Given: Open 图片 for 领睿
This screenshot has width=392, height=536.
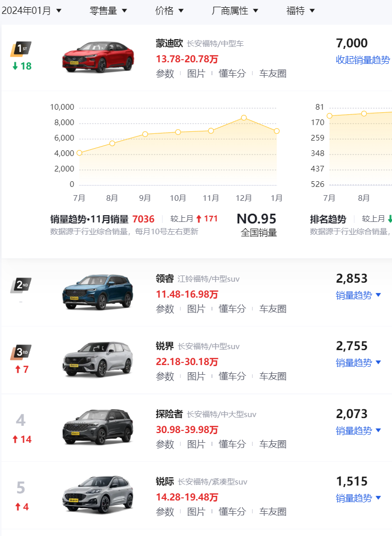Looking at the screenshot, I should [196, 309].
